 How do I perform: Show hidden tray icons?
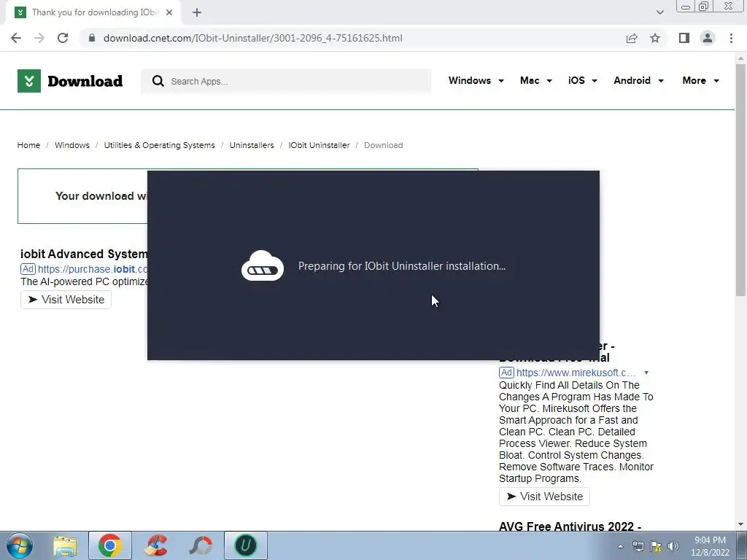point(620,546)
